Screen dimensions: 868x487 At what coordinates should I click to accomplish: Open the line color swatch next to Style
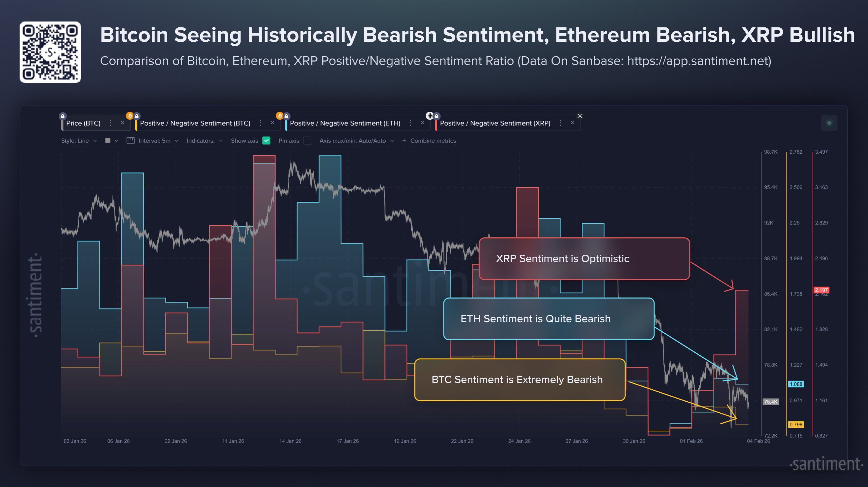[x=109, y=141]
